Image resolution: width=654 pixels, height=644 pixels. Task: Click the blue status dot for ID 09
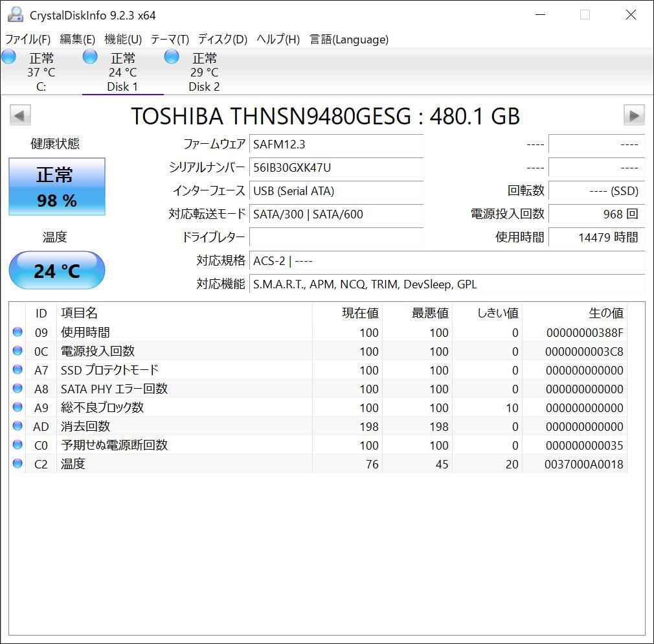click(x=17, y=332)
